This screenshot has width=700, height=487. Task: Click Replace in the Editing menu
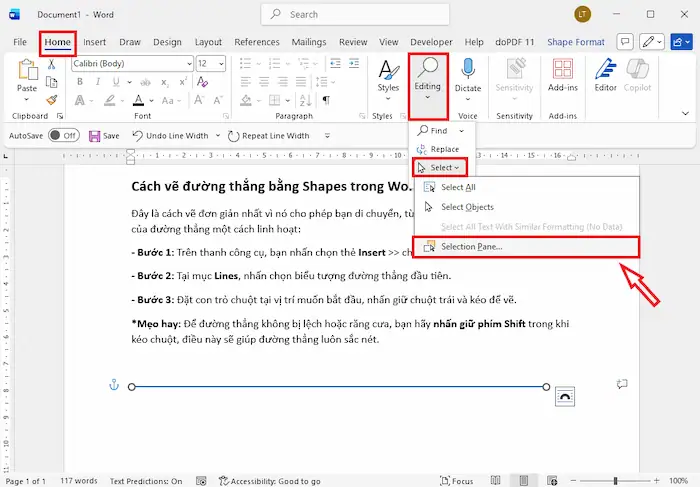tap(444, 149)
